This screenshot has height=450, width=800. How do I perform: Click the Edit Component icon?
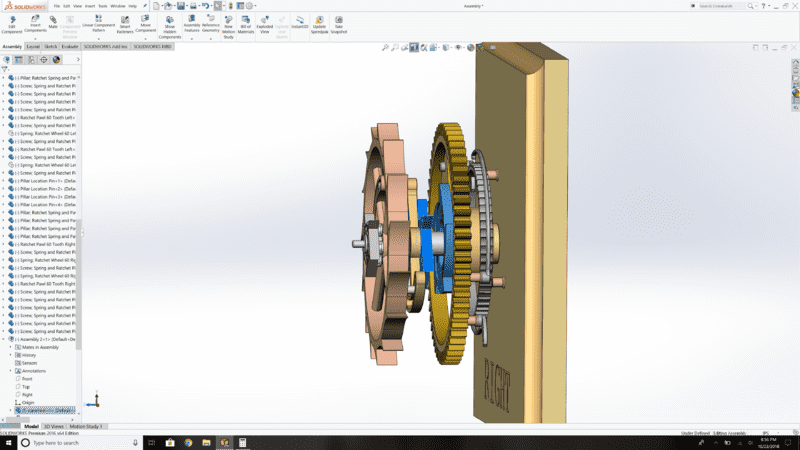[x=12, y=22]
